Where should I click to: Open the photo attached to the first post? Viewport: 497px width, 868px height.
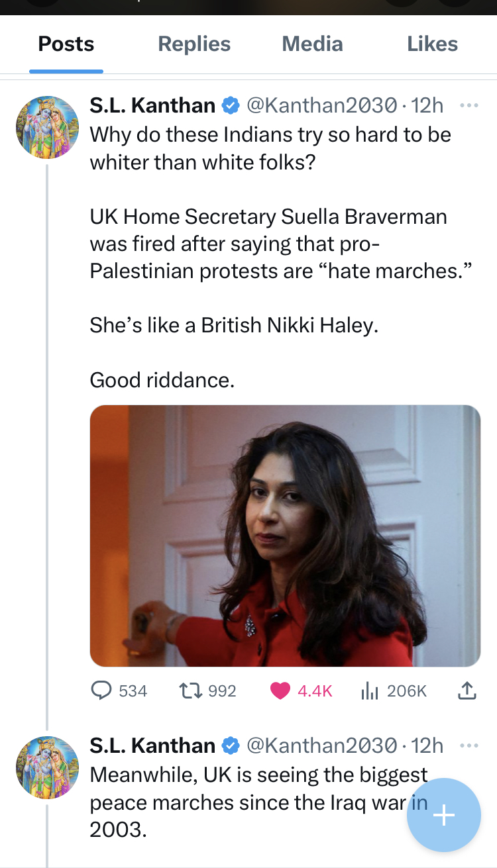[285, 536]
